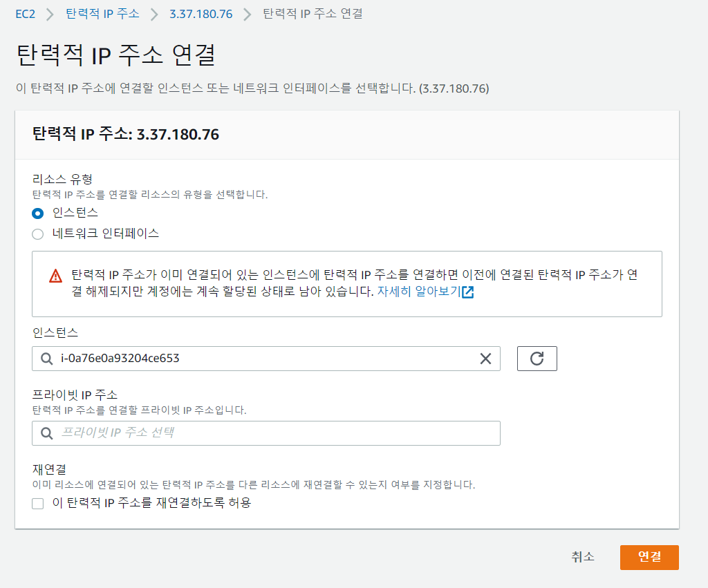The height and width of the screenshot is (588, 708).
Task: Click the refresh instances icon
Action: pyautogui.click(x=537, y=358)
